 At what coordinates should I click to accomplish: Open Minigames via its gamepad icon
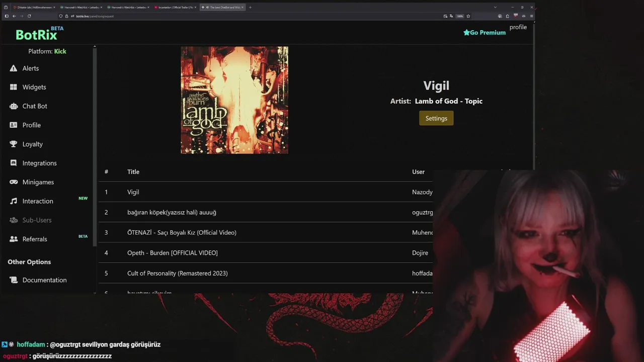click(14, 182)
